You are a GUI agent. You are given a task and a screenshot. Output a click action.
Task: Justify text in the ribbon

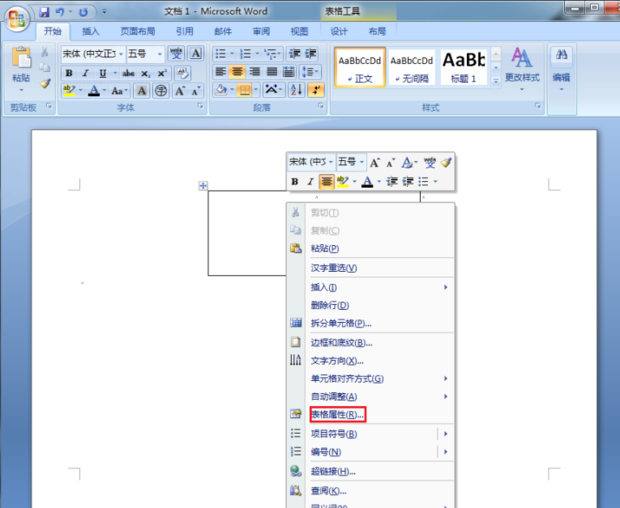272,72
